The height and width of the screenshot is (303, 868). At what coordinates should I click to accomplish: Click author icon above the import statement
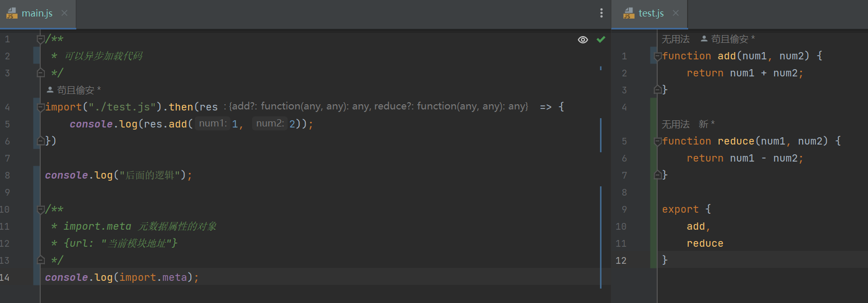pyautogui.click(x=50, y=90)
